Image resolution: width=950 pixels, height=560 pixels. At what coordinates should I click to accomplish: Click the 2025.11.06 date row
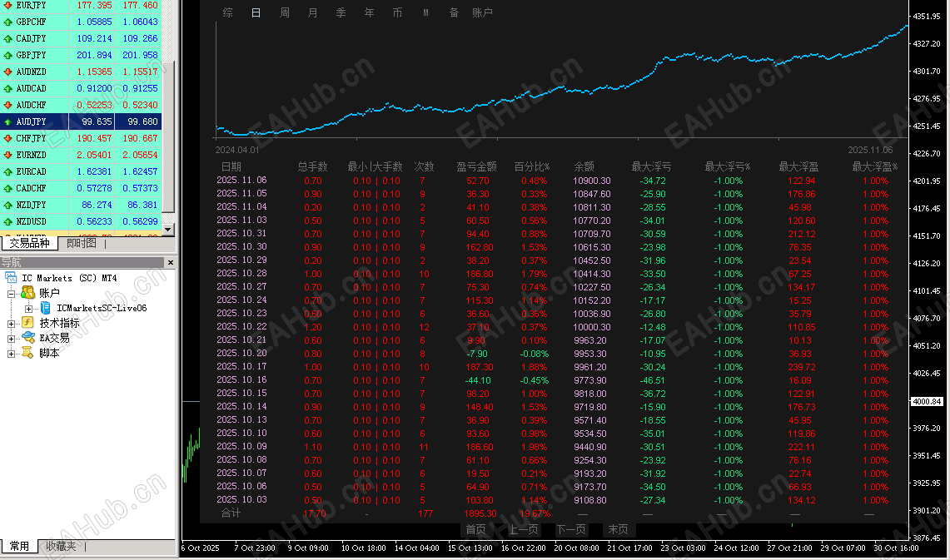pyautogui.click(x=241, y=180)
